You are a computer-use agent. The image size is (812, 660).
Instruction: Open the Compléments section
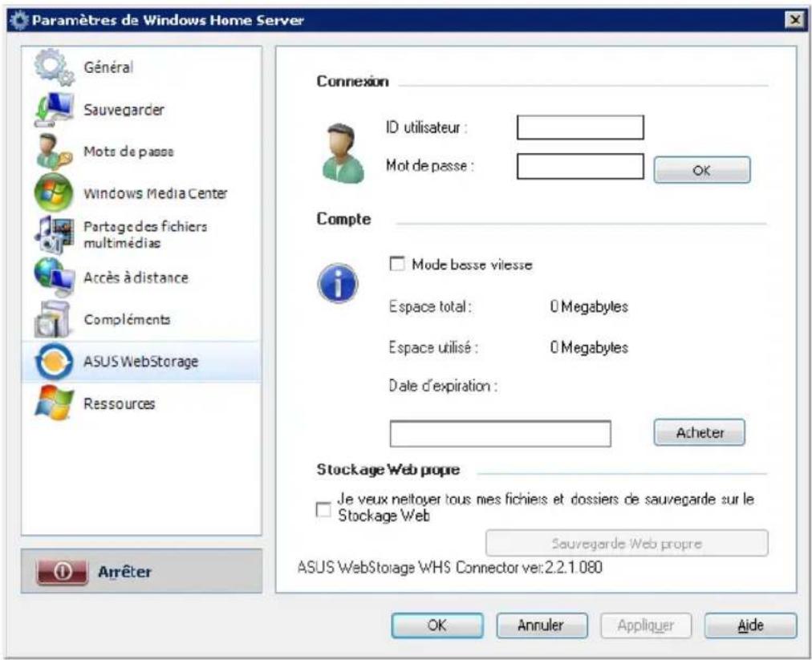tap(127, 319)
